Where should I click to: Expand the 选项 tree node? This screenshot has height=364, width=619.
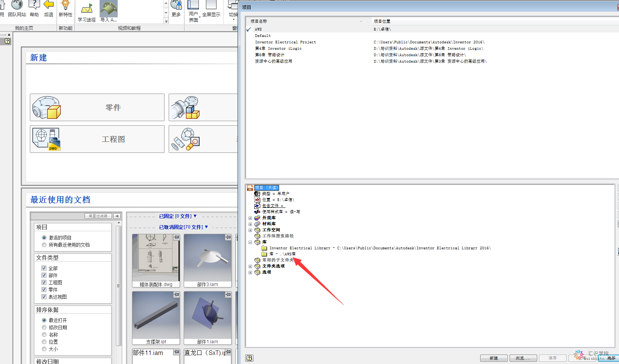tap(250, 272)
